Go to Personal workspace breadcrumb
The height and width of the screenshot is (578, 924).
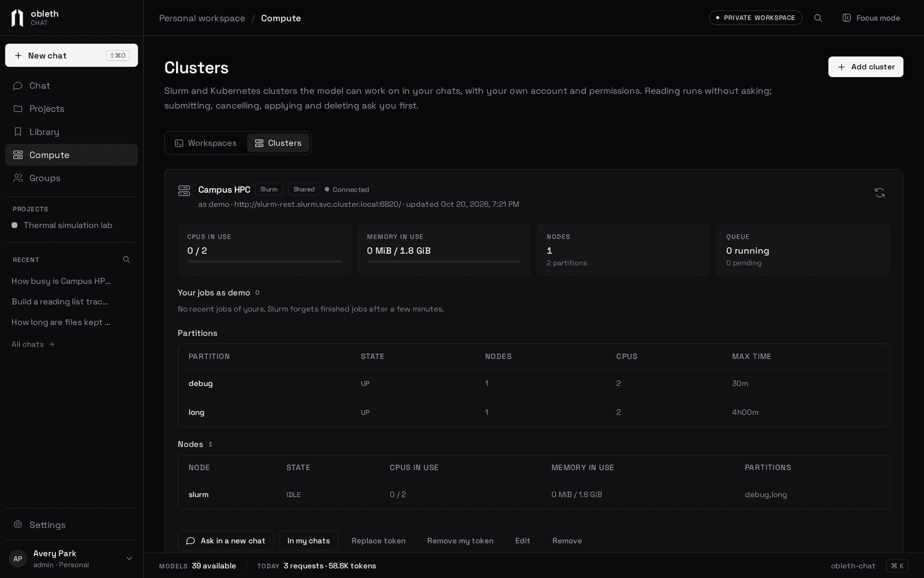(x=202, y=18)
